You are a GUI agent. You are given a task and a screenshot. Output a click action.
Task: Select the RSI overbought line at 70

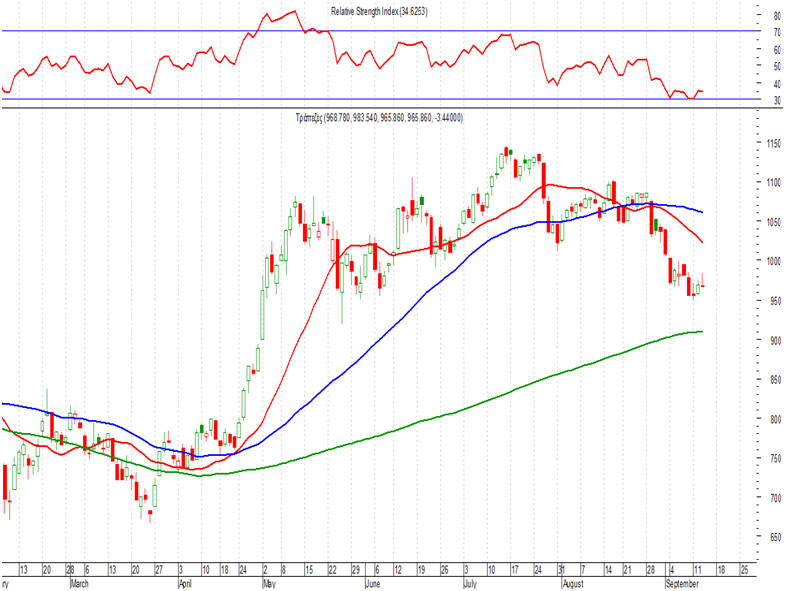tap(380, 31)
